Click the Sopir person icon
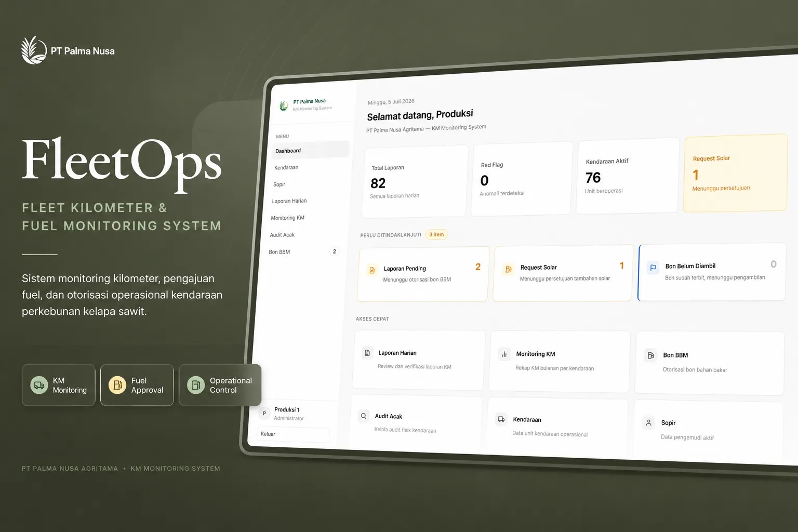 (648, 422)
